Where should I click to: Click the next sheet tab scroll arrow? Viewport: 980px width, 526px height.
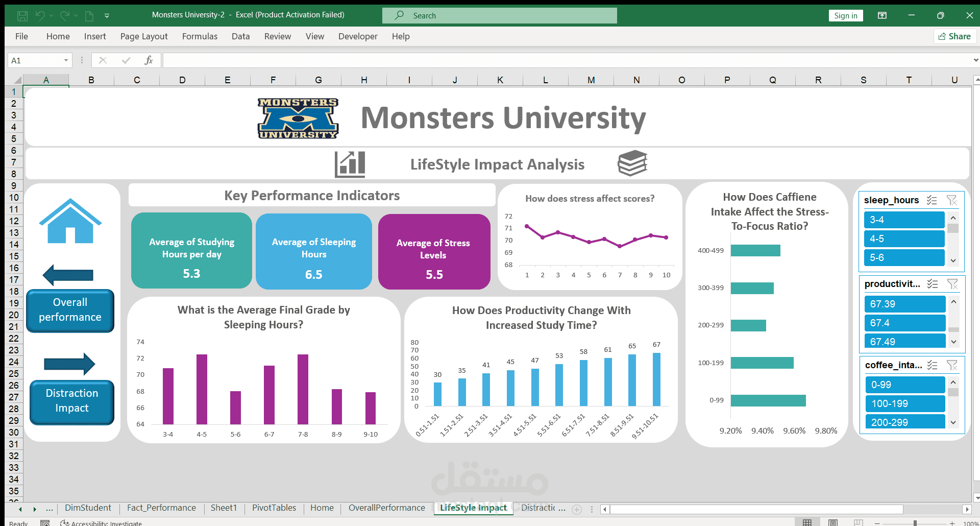[35, 509]
